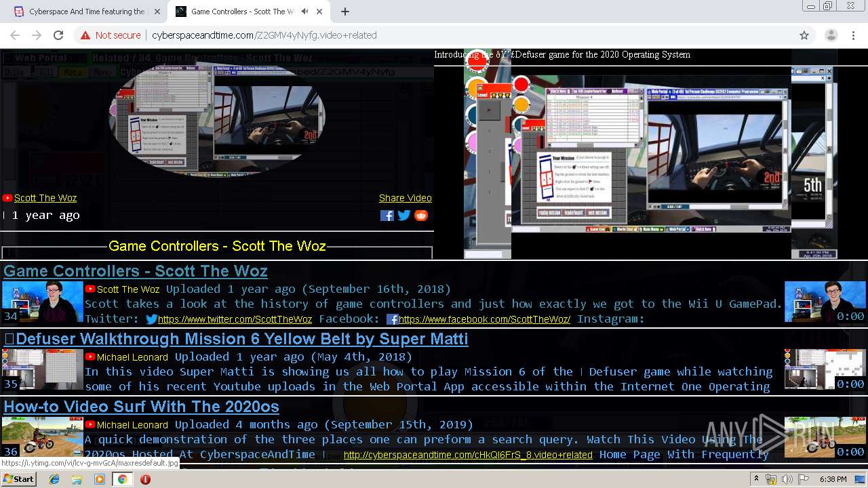Image resolution: width=868 pixels, height=488 pixels.
Task: Open cyberspaceandtime.com cHkQI6FrS_8 link
Action: (x=468, y=455)
